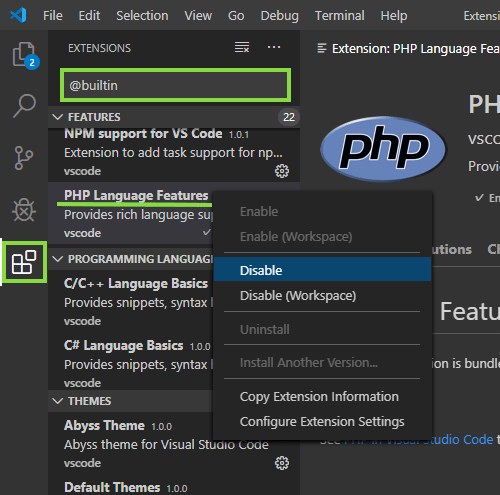Clear extensions search results icon
Viewport: 500px width, 495px height.
click(x=242, y=47)
